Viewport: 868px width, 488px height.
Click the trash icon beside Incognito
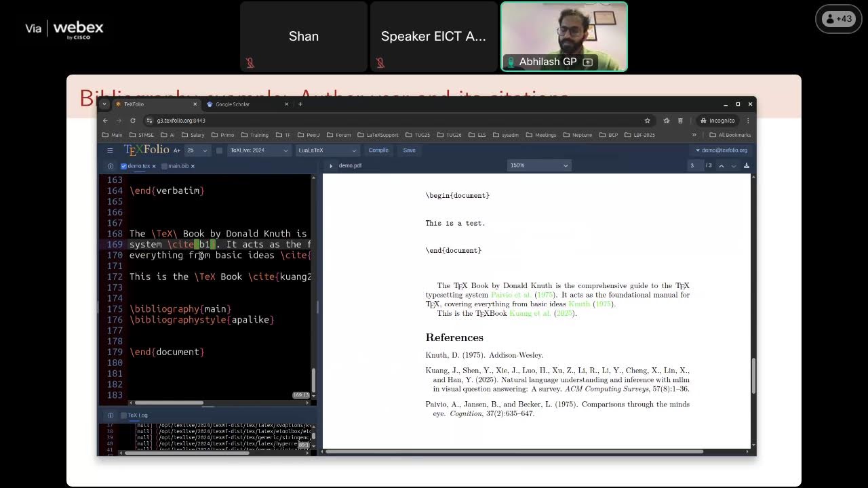[680, 121]
